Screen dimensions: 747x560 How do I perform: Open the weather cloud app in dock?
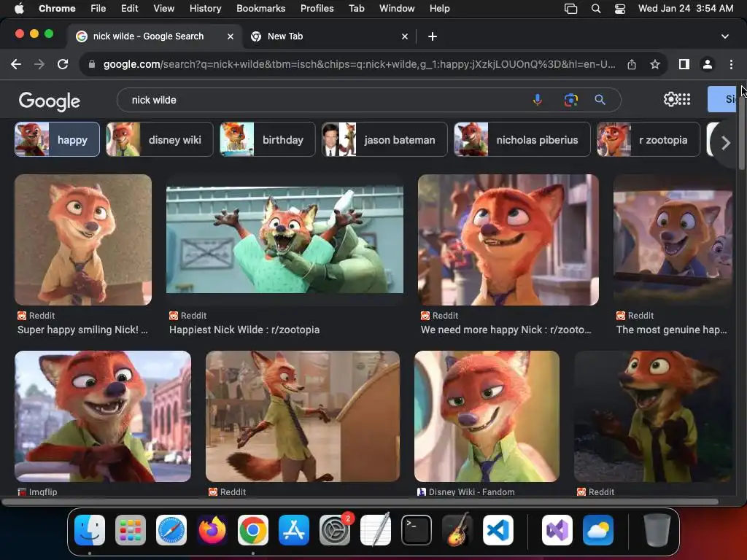pos(598,530)
